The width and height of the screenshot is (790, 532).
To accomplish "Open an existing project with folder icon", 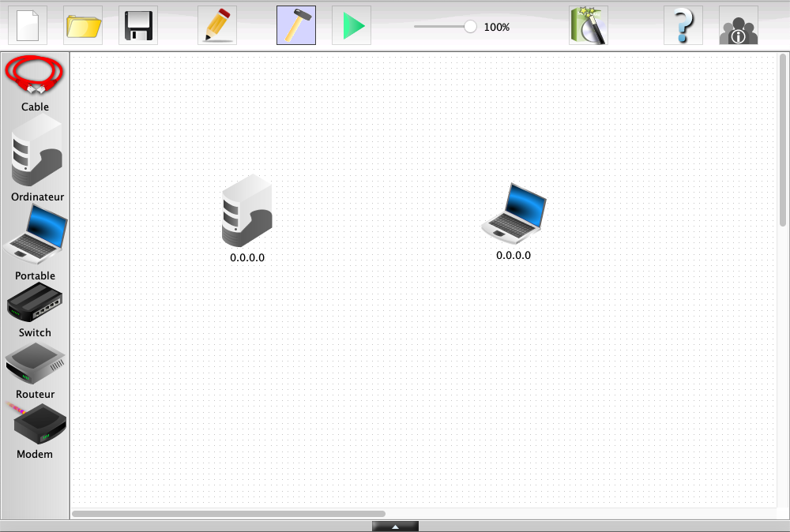I will (83, 25).
